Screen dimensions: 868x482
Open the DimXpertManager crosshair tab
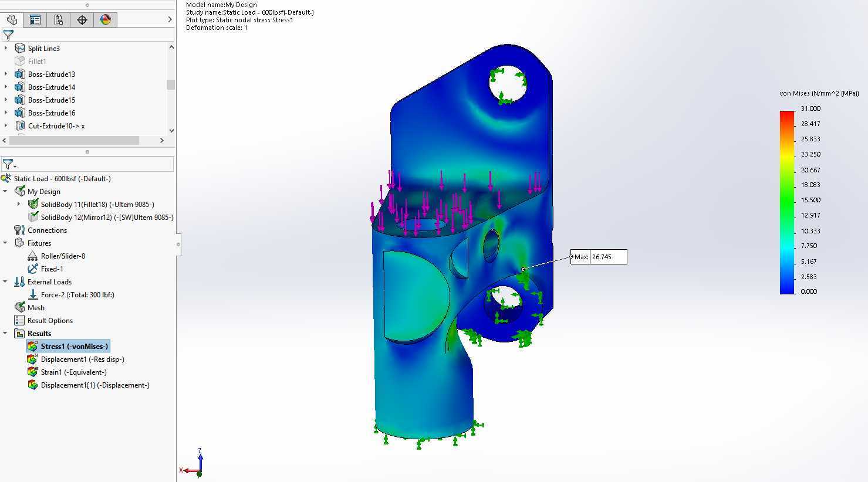click(82, 19)
